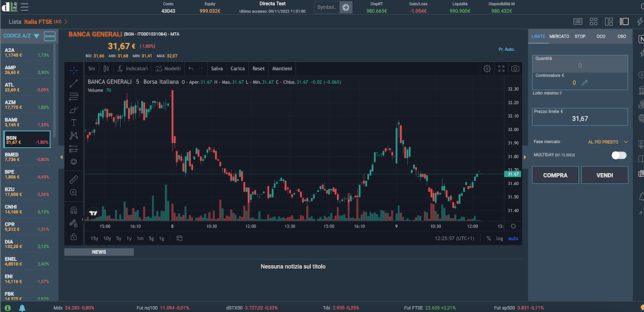Image resolution: width=644 pixels, height=312 pixels.
Task: Toggle lock all drawing tools
Action: click(x=74, y=236)
